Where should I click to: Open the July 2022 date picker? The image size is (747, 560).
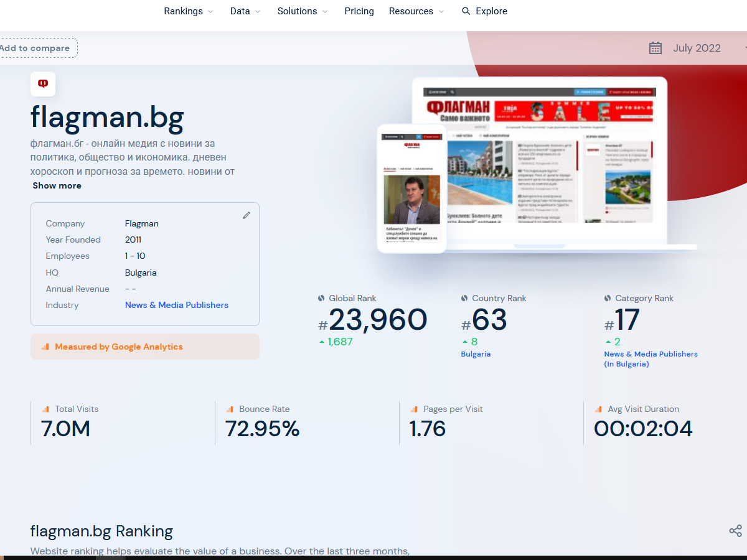697,48
